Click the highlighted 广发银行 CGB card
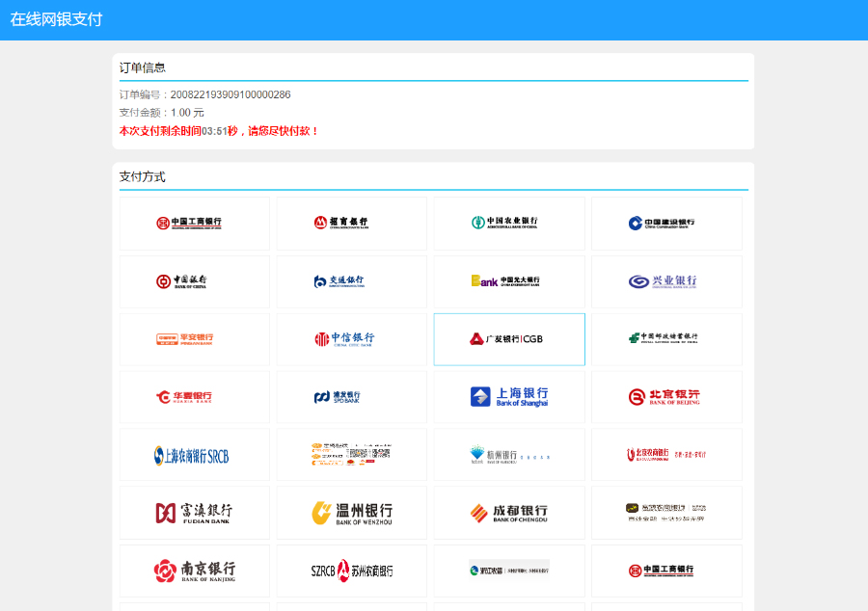Image resolution: width=868 pixels, height=611 pixels. point(509,339)
